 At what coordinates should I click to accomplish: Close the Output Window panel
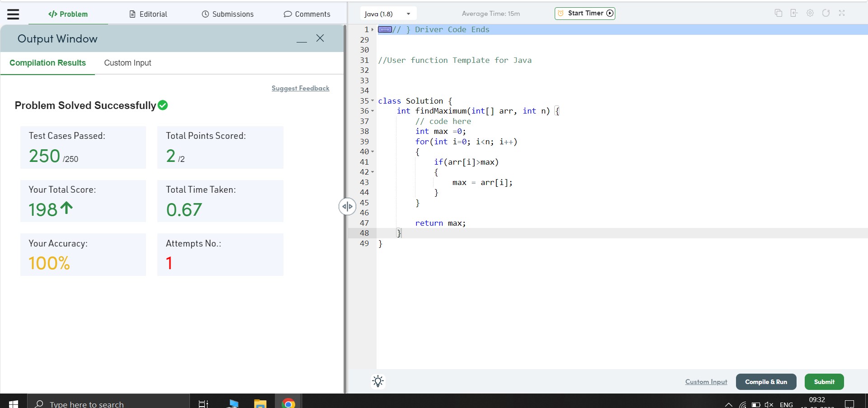coord(320,38)
